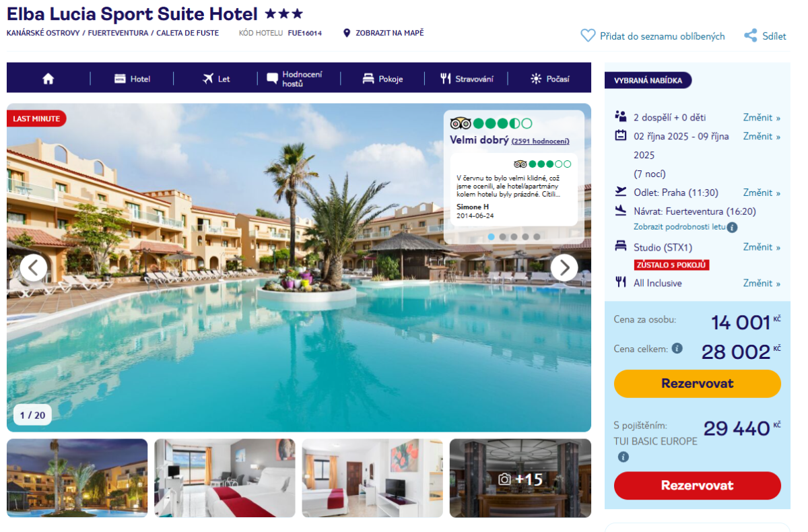Add hotel to favorites heart icon
The image size is (808, 532).
click(x=588, y=36)
